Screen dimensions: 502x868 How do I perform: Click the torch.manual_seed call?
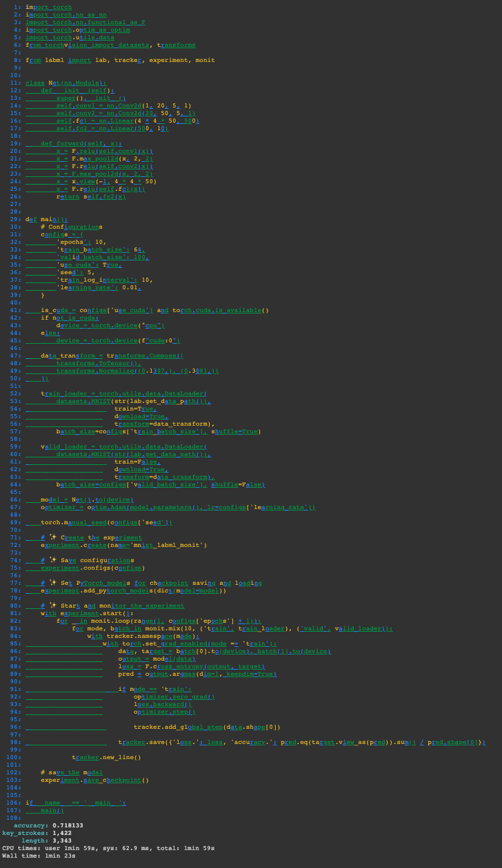[x=106, y=522]
